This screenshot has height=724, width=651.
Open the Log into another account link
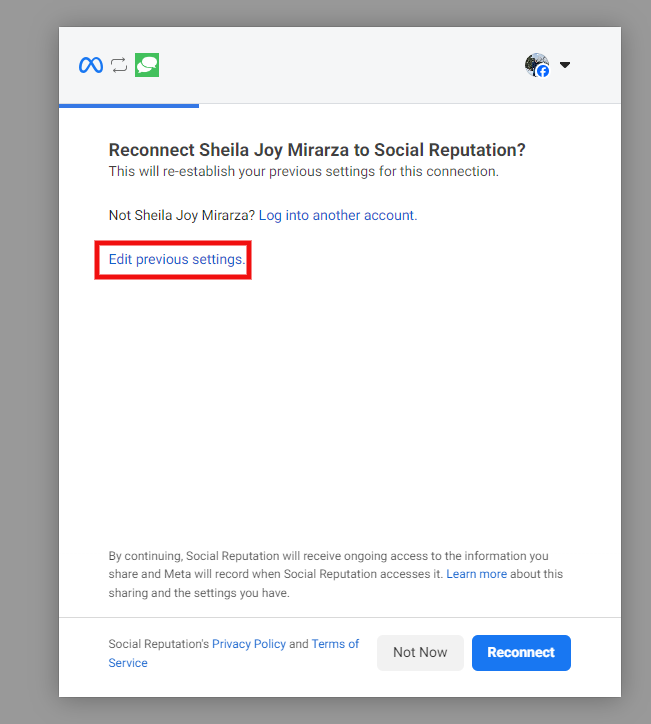[x=338, y=215]
